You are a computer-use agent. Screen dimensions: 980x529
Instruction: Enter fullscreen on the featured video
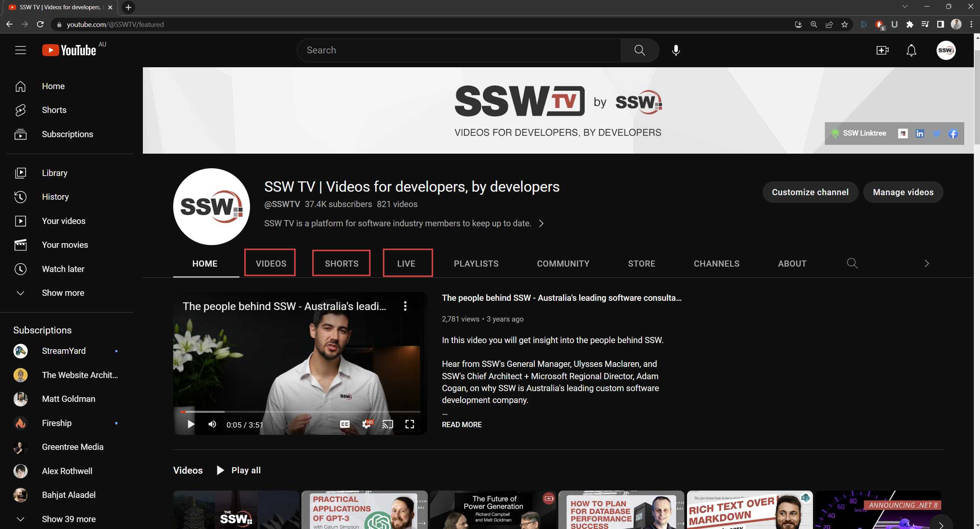pos(410,424)
